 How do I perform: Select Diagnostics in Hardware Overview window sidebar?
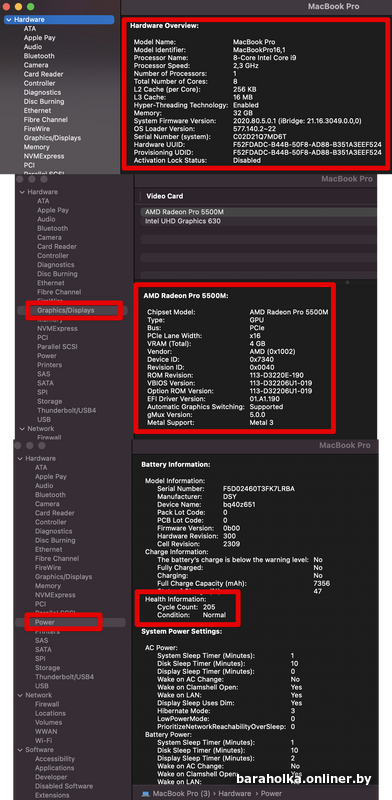42,92
